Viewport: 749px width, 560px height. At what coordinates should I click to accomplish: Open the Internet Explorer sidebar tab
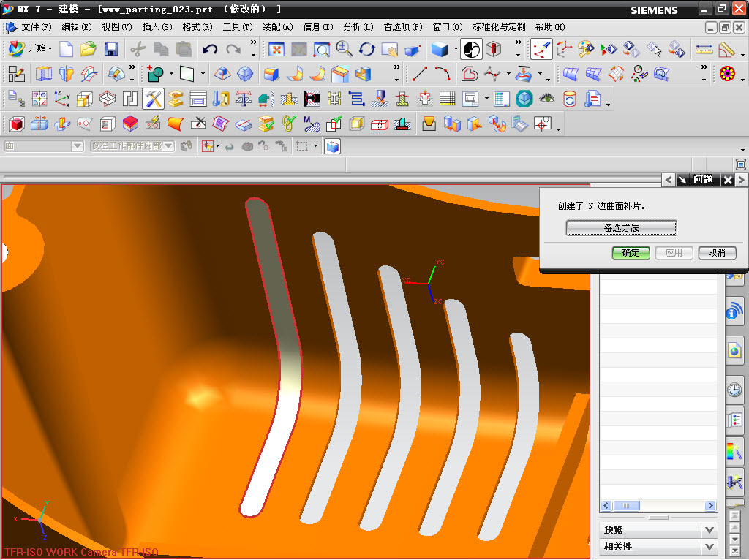(734, 352)
